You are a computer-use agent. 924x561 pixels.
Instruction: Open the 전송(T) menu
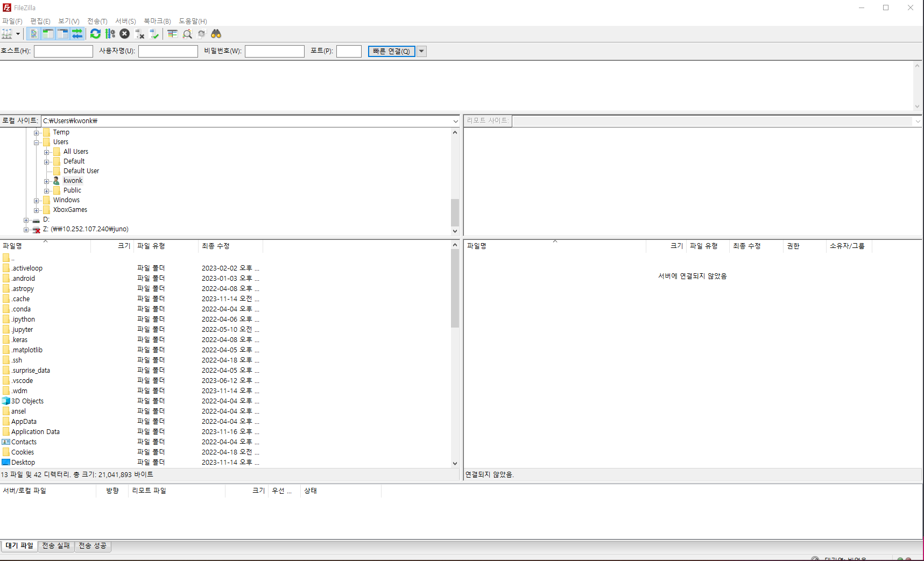pyautogui.click(x=97, y=21)
